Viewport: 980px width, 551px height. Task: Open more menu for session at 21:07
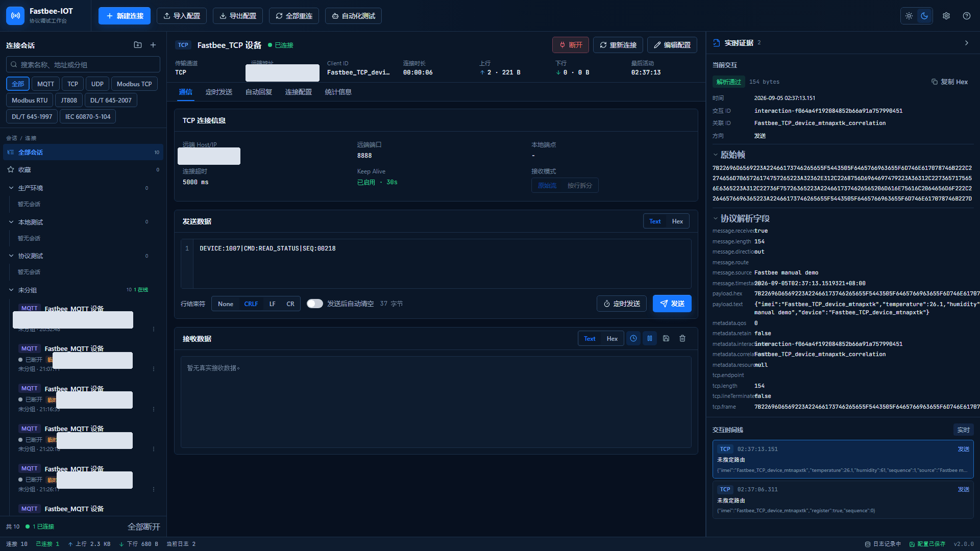[154, 369]
